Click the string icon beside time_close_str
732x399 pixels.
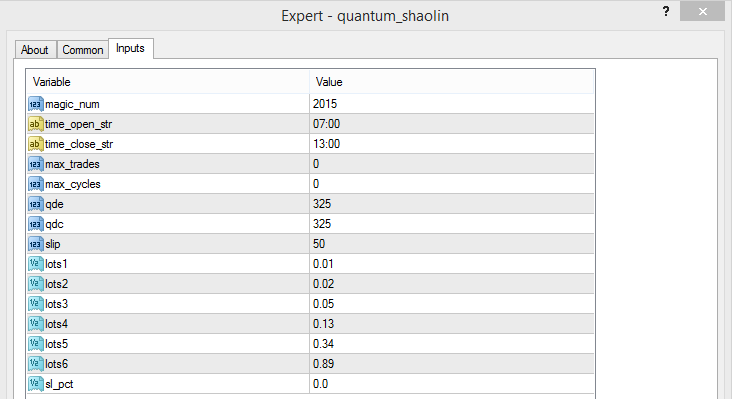36,144
